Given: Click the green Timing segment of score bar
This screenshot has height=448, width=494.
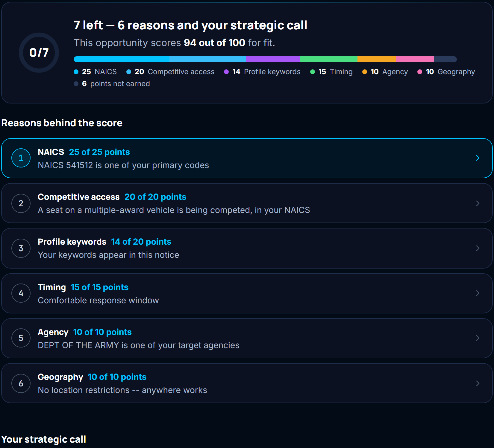Looking at the screenshot, I should click(329, 59).
